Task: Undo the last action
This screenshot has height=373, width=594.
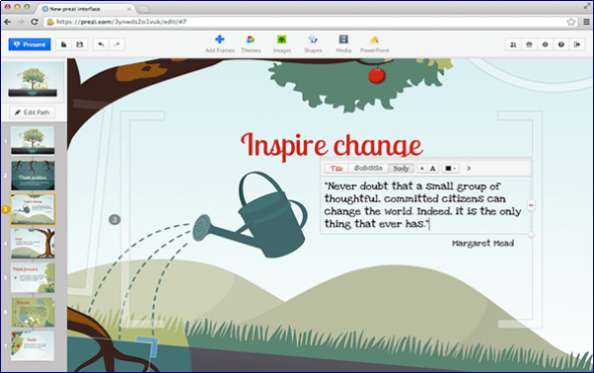Action: tap(101, 44)
